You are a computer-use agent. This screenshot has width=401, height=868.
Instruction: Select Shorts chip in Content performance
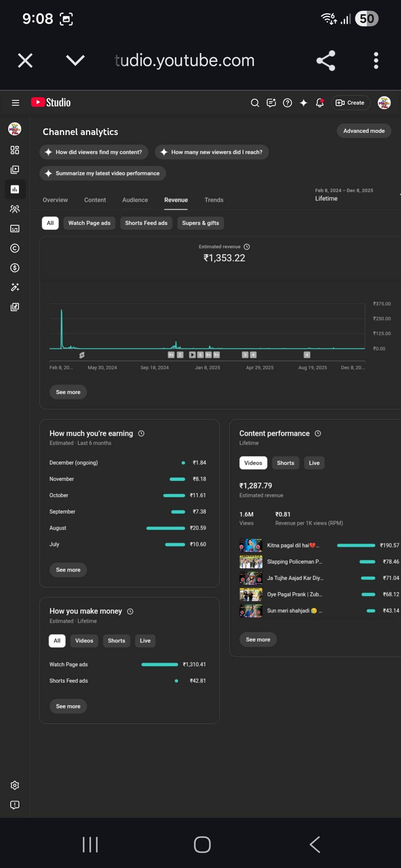[285, 463]
